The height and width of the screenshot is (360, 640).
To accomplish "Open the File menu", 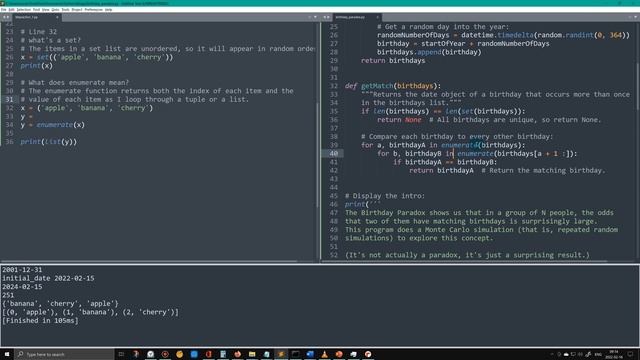I will pos(3,9).
